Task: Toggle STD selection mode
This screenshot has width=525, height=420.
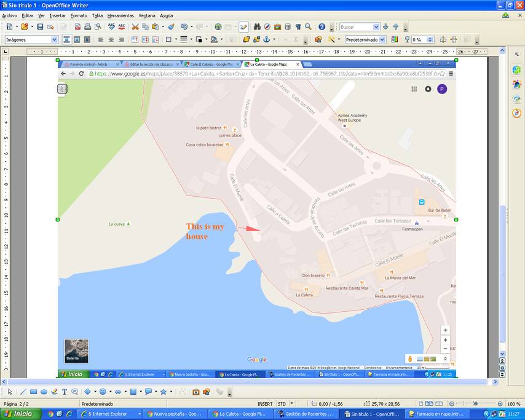Action: pos(282,404)
